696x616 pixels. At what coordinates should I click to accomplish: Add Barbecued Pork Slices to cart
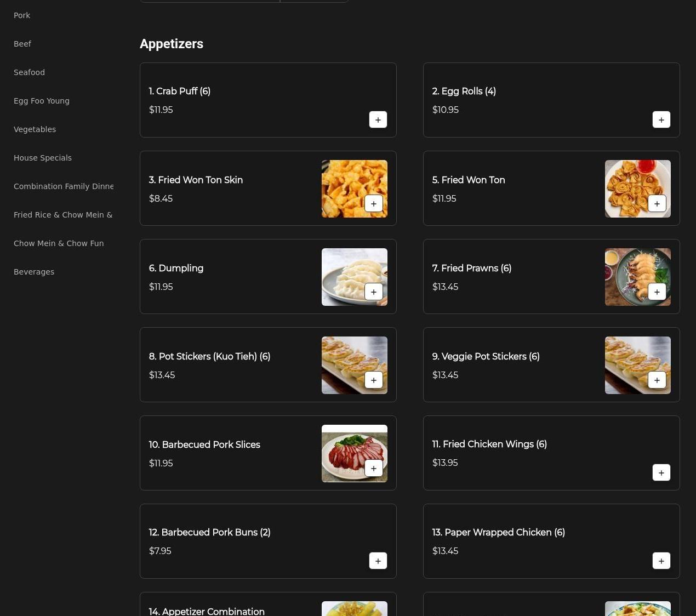tap(373, 468)
